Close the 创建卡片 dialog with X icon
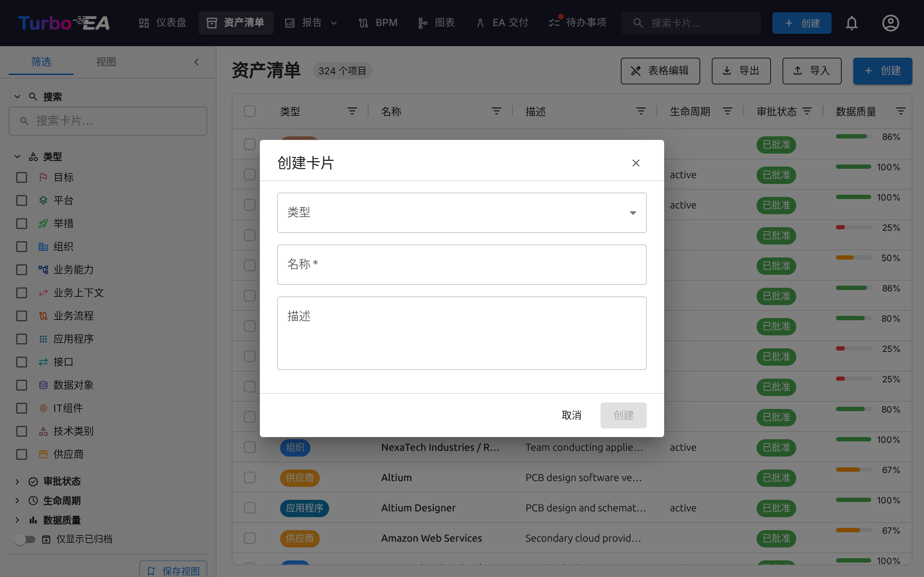924x577 pixels. (636, 163)
